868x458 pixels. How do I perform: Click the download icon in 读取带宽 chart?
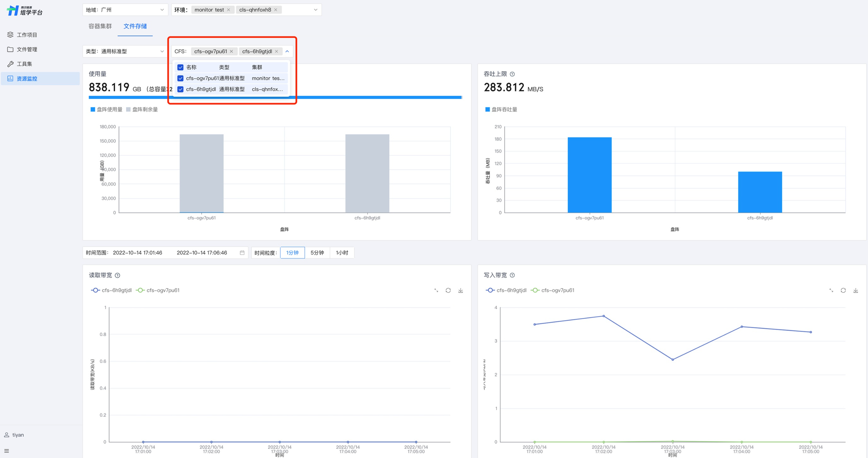(460, 290)
